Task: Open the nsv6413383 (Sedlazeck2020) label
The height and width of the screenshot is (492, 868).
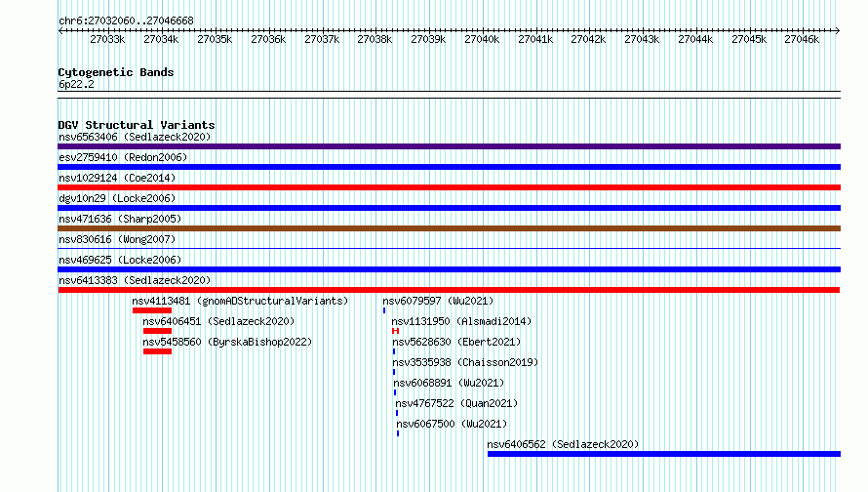Action: point(135,280)
